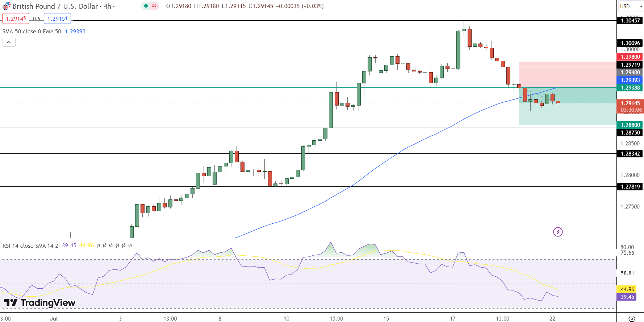The image size is (644, 322).
Task: Click the 1.28342 horizontal line price label
Action: pos(630,154)
